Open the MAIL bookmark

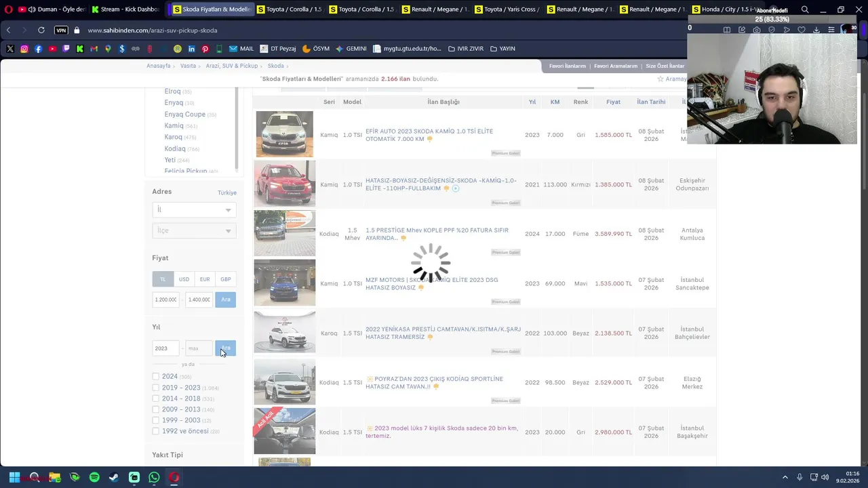(x=241, y=49)
